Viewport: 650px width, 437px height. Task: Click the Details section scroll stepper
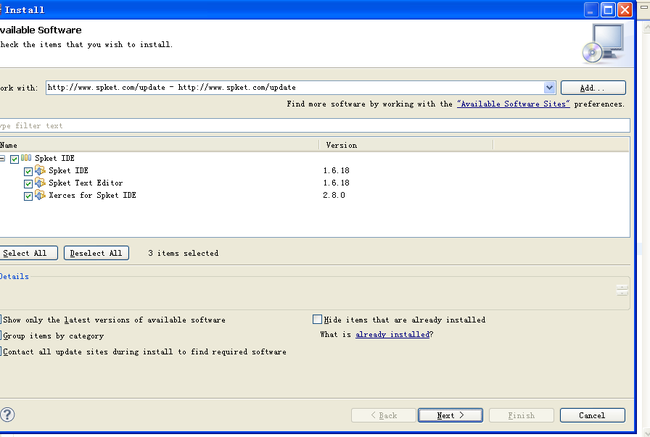622,290
